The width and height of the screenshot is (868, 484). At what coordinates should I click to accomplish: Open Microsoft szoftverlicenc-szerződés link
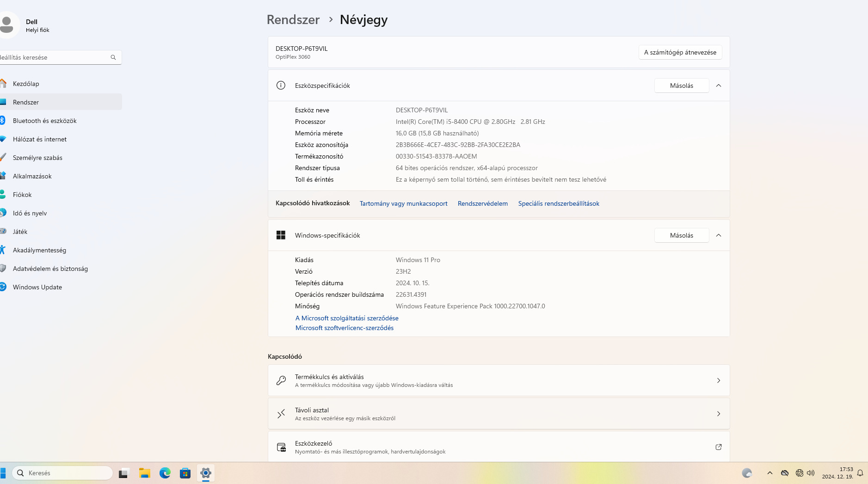(345, 328)
